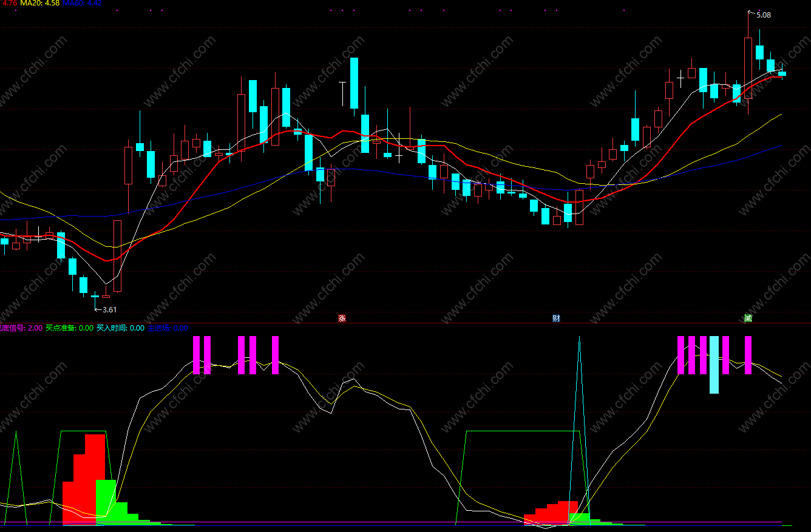Select the MA20: 4.58 indicator label
The width and height of the screenshot is (811, 532).
pos(39,3)
